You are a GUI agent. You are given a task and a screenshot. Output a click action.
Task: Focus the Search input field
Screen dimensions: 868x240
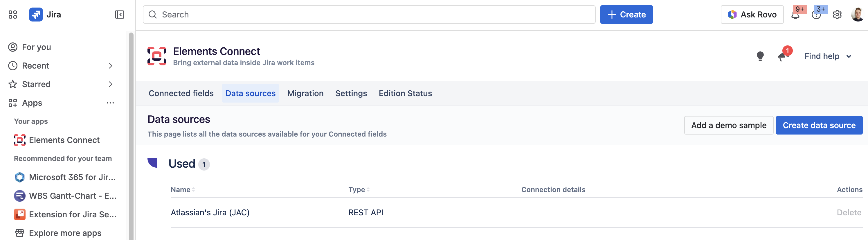pyautogui.click(x=369, y=15)
